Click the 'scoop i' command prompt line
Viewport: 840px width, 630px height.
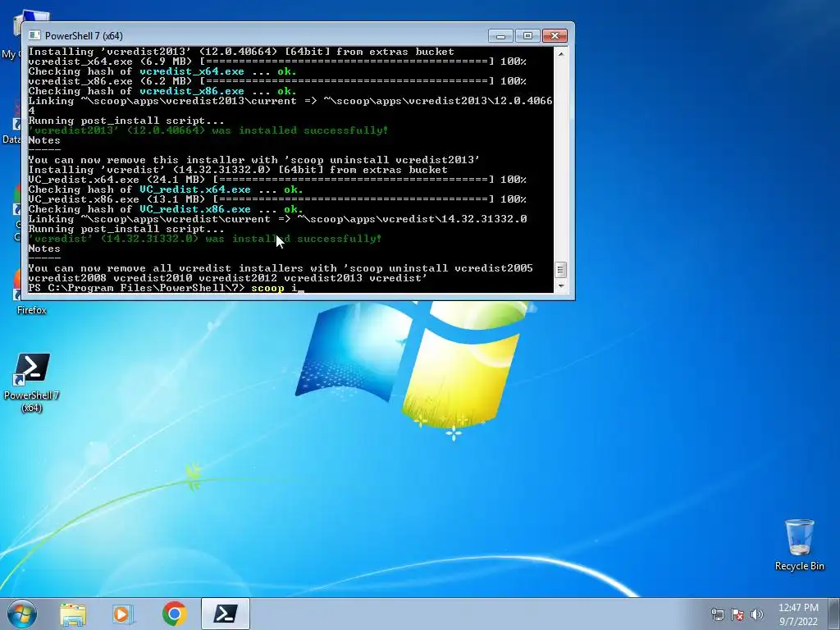click(166, 288)
